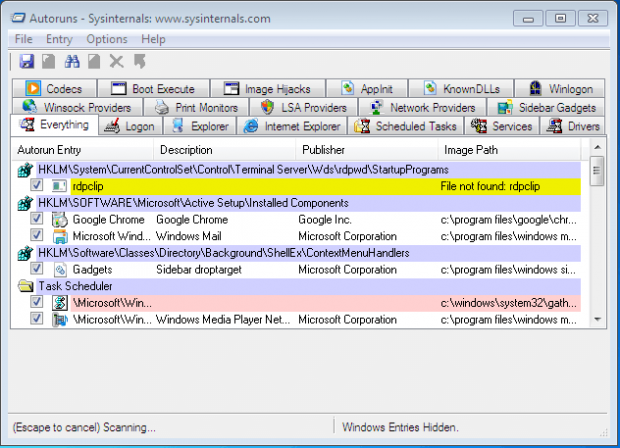Click the list scrollbar down arrow

597,318
